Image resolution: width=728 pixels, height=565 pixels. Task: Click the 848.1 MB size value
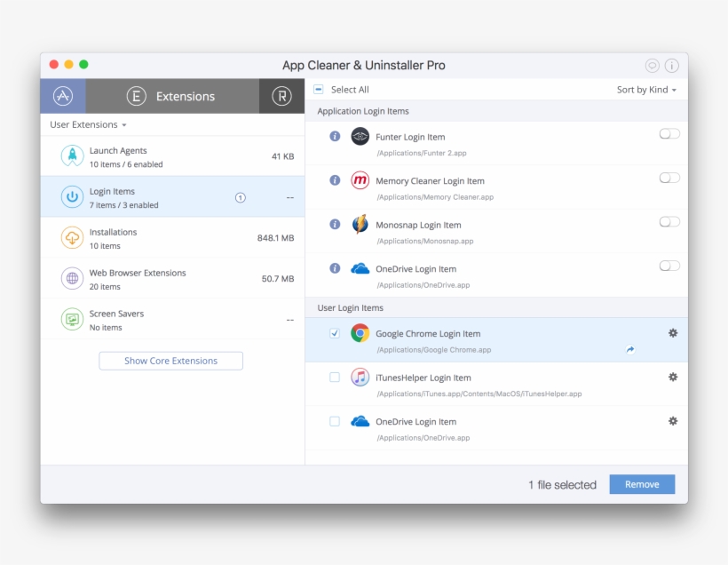click(x=276, y=238)
